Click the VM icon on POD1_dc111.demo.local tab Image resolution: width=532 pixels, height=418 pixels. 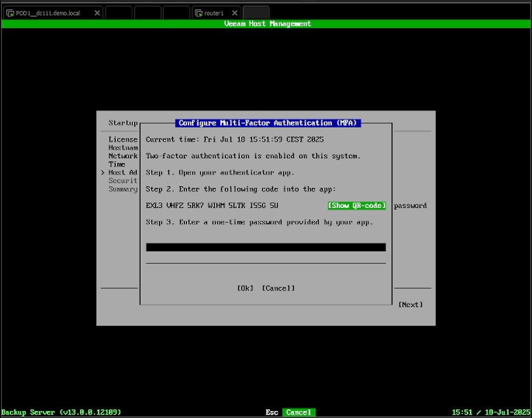(x=10, y=13)
